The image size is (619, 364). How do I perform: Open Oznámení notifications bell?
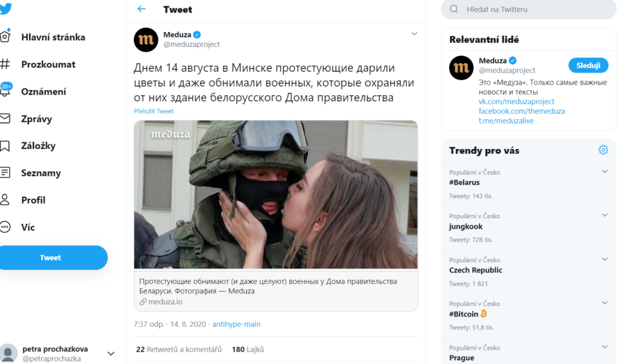(x=5, y=91)
